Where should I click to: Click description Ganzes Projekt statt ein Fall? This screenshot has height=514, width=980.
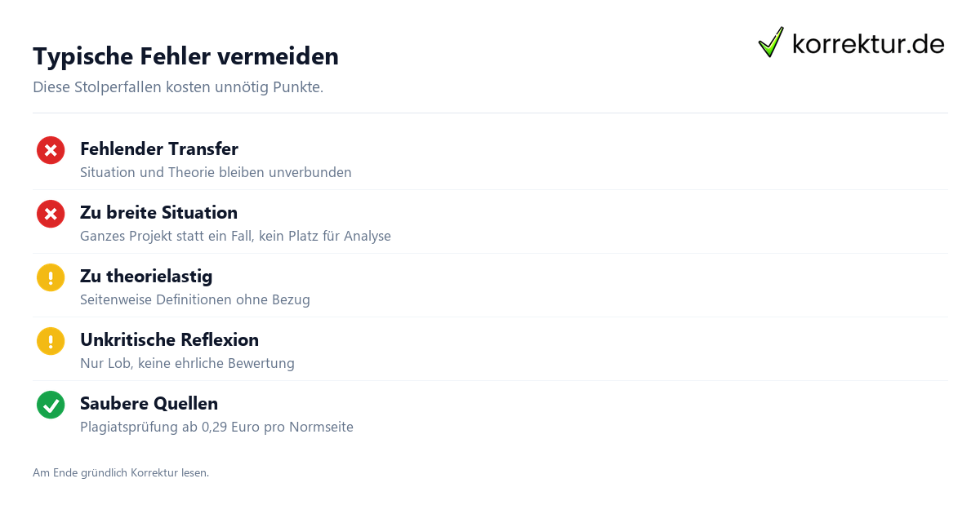pos(235,236)
